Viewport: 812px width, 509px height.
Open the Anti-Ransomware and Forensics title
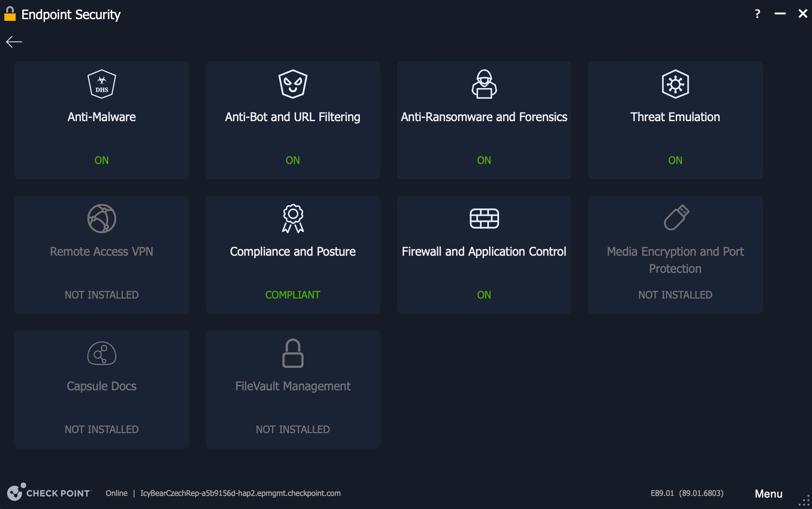click(484, 117)
